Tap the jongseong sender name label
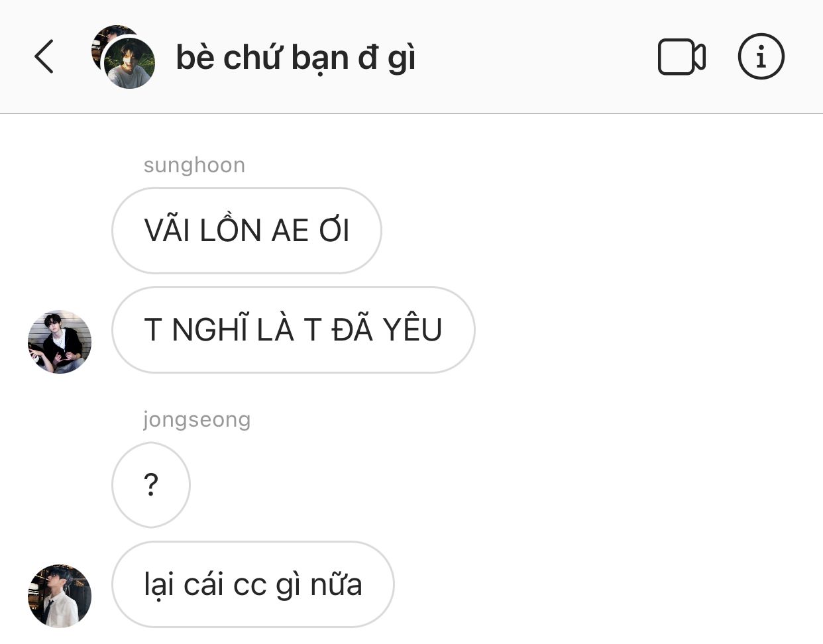Screen dimensions: 823x644 197,419
